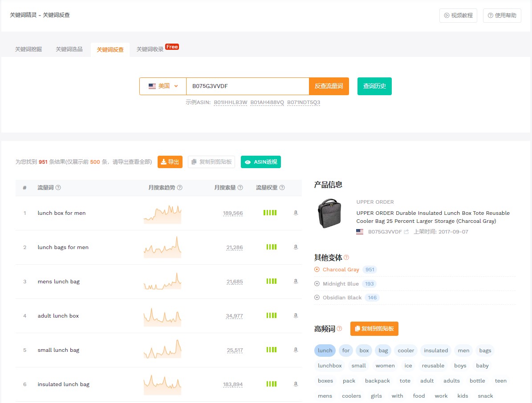Click traffic weight bars for 'adult lunch box'

click(x=272, y=315)
